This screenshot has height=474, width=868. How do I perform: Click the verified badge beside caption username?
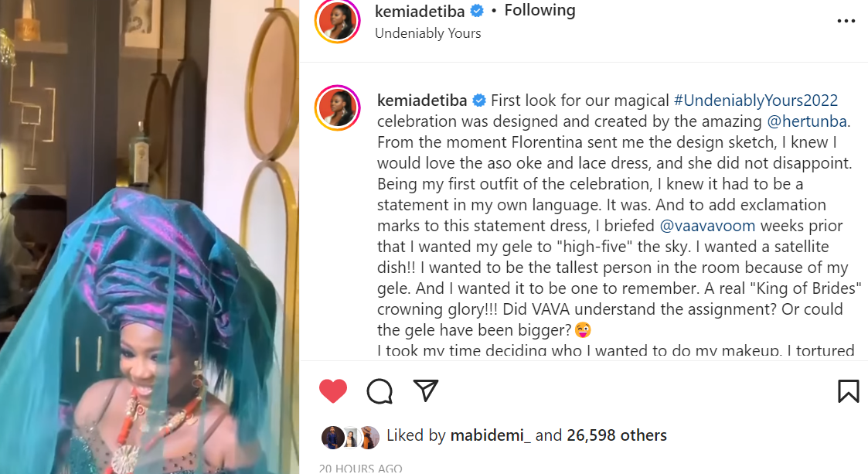click(479, 101)
